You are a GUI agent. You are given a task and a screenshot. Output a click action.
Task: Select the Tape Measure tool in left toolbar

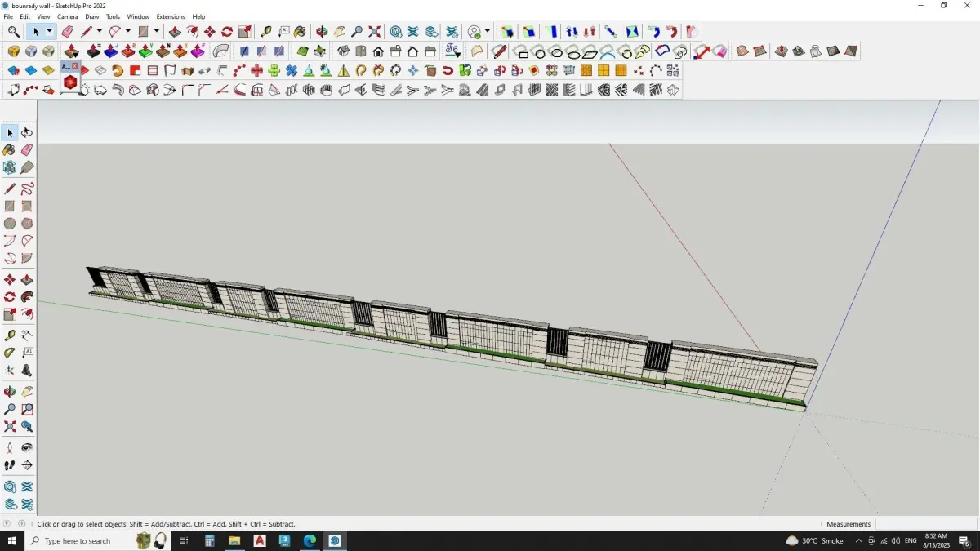pyautogui.click(x=10, y=335)
